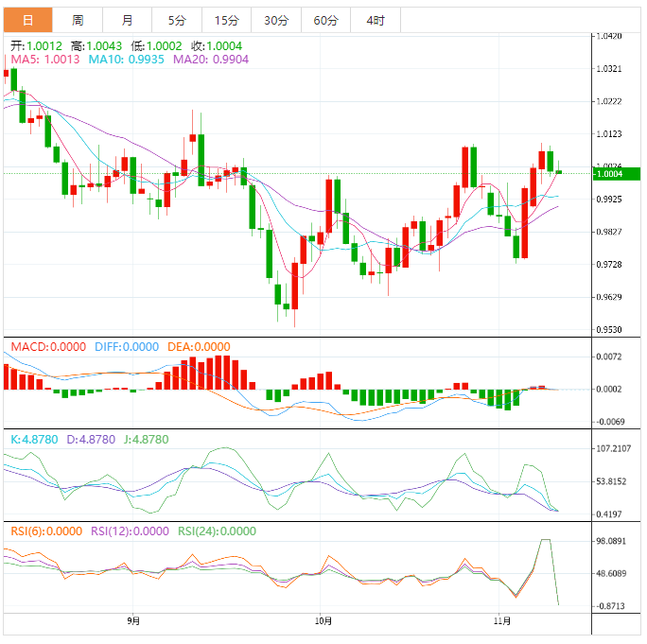Click the 10月 date axis label
The width and height of the screenshot is (647, 644).
(323, 621)
